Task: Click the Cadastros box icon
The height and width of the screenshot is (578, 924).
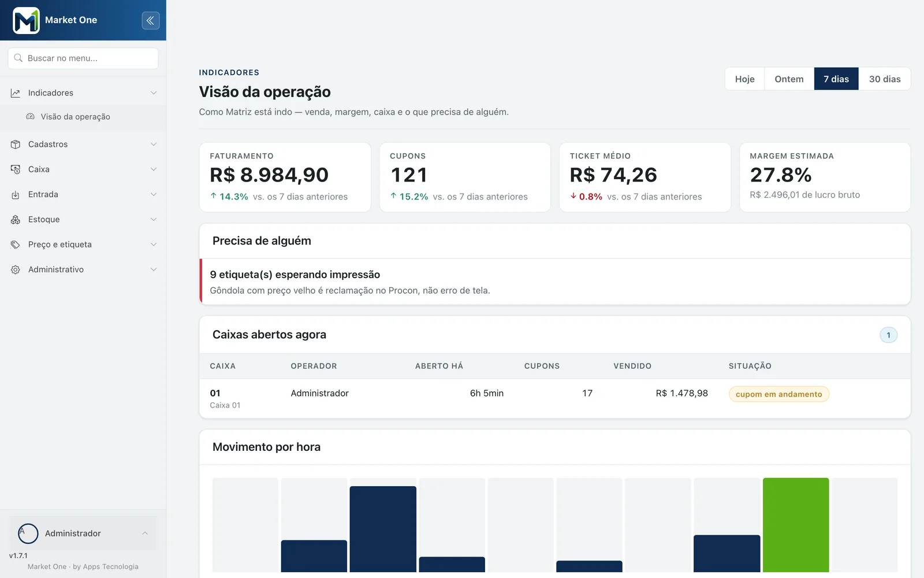Action: coord(16,144)
